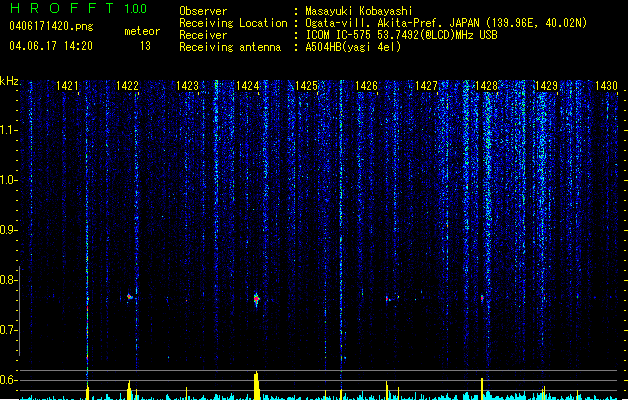Click the date 04.06.17 14:20

click(51, 46)
